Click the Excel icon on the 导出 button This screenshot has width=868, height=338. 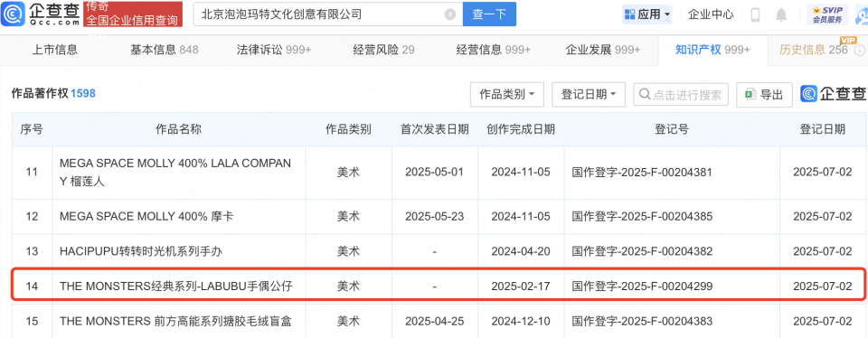tap(750, 95)
